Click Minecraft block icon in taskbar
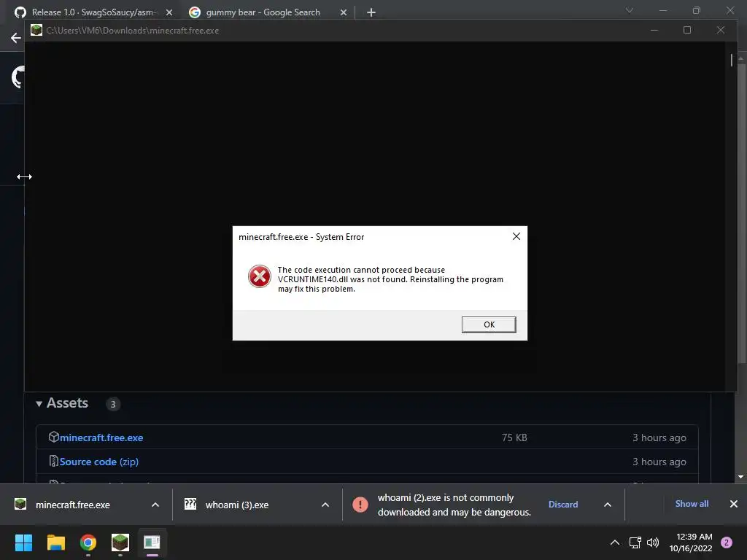Viewport: 747px width, 560px height. (x=120, y=542)
